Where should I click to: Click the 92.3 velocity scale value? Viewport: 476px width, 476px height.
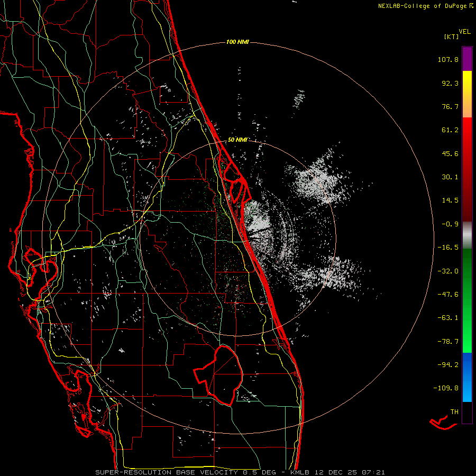point(450,83)
